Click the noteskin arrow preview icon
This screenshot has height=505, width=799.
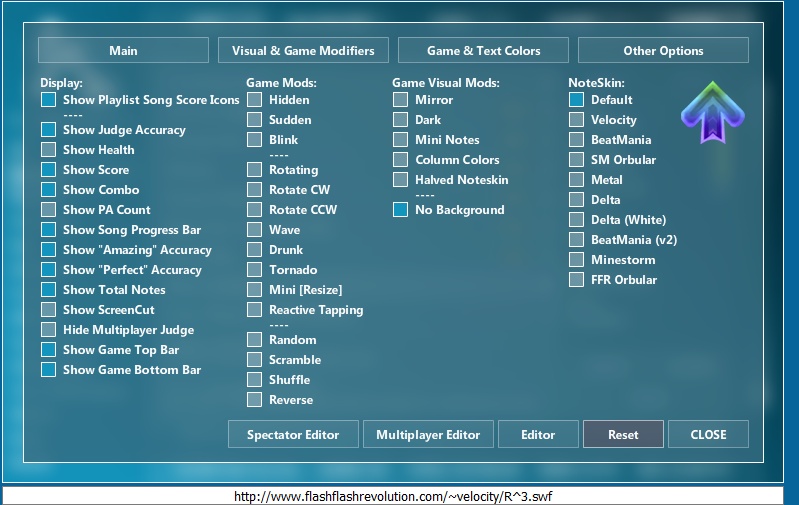pos(713,113)
